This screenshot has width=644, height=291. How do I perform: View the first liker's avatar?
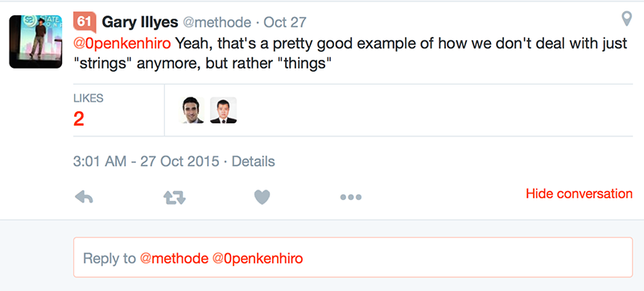coord(192,110)
